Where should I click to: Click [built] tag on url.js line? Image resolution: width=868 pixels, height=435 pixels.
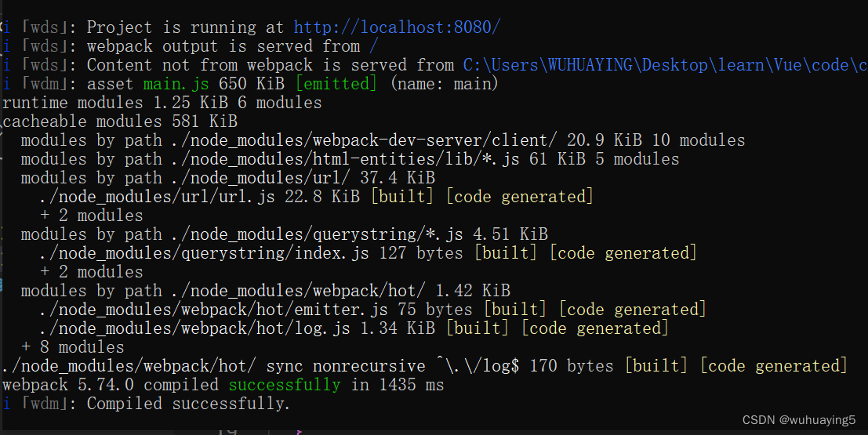point(402,197)
